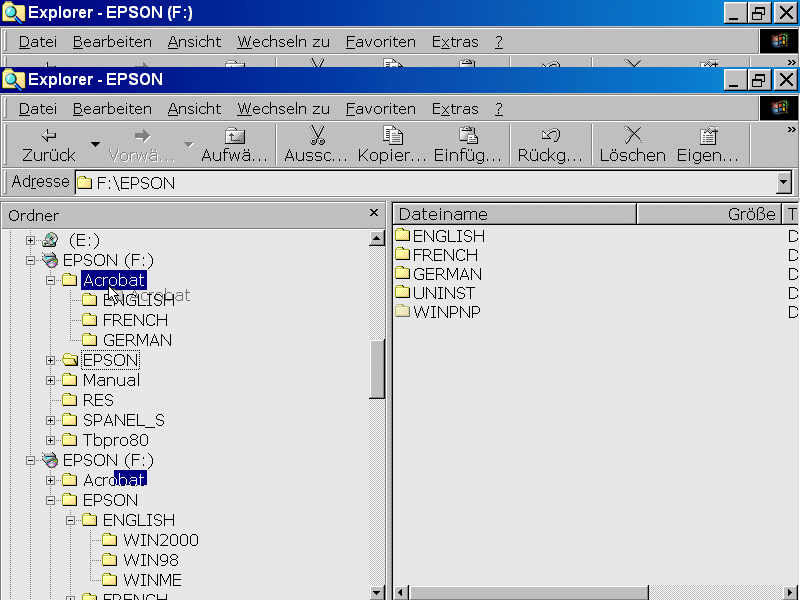The height and width of the screenshot is (600, 800).
Task: Select the WIN2000 folder in tree
Action: (160, 540)
